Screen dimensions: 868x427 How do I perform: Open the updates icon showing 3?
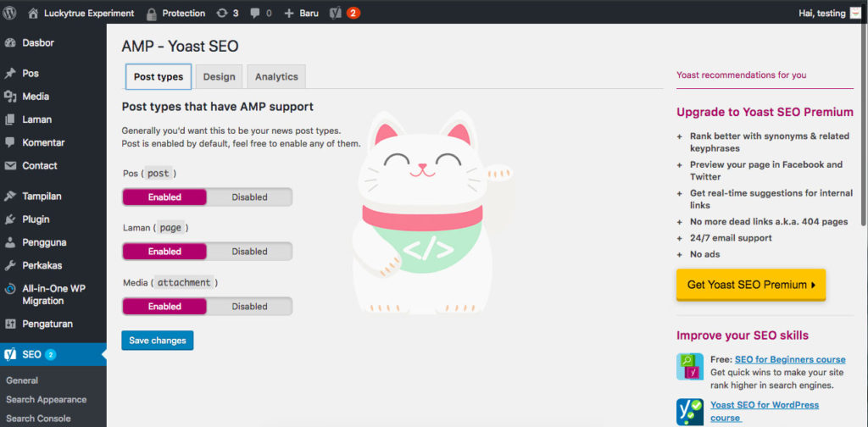[x=222, y=13]
